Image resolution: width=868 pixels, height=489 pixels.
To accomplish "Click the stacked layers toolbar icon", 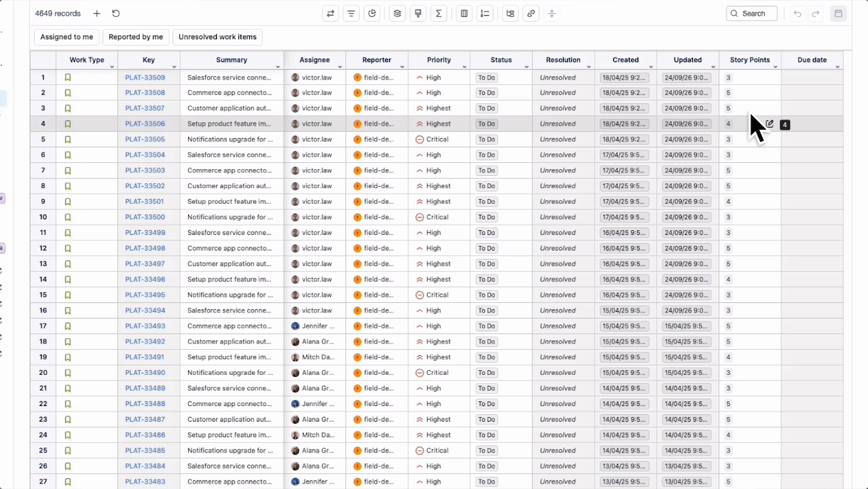I will [x=397, y=14].
